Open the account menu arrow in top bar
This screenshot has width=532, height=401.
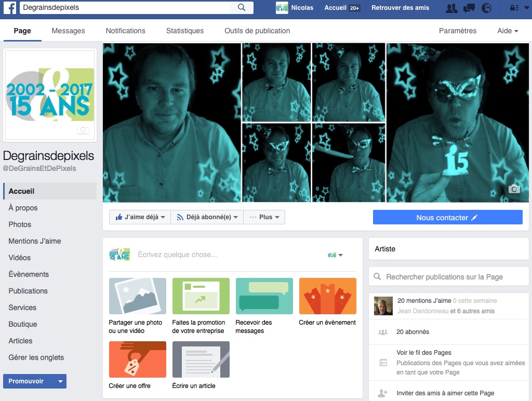click(527, 8)
